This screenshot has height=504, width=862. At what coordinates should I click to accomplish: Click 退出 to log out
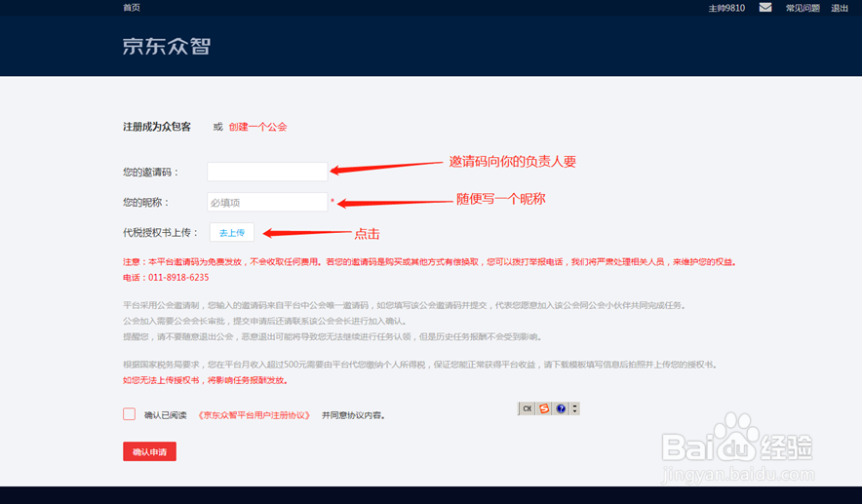click(840, 8)
